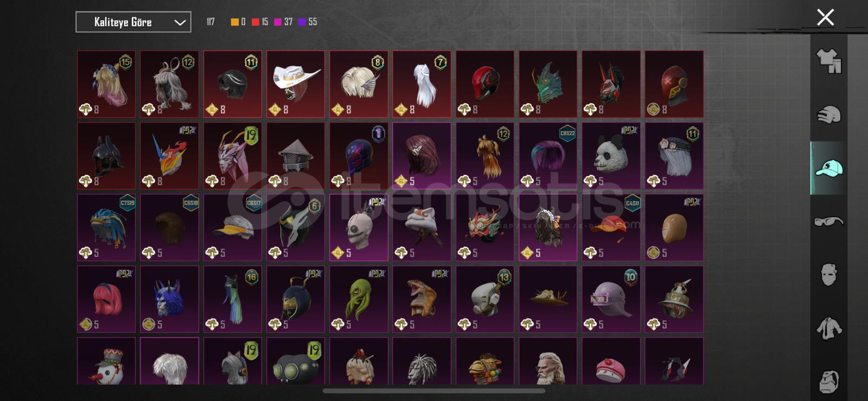Filter by red quality color count 15

click(260, 22)
